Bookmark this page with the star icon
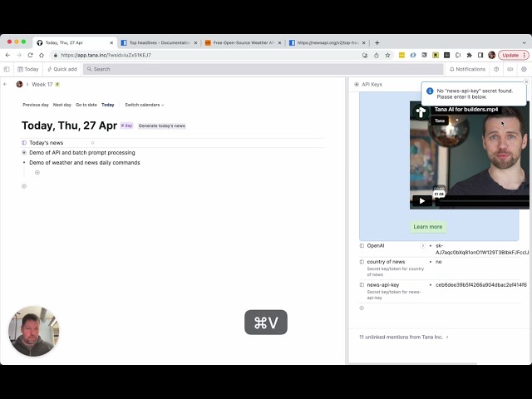This screenshot has height=399, width=532. pyautogui.click(x=387, y=55)
